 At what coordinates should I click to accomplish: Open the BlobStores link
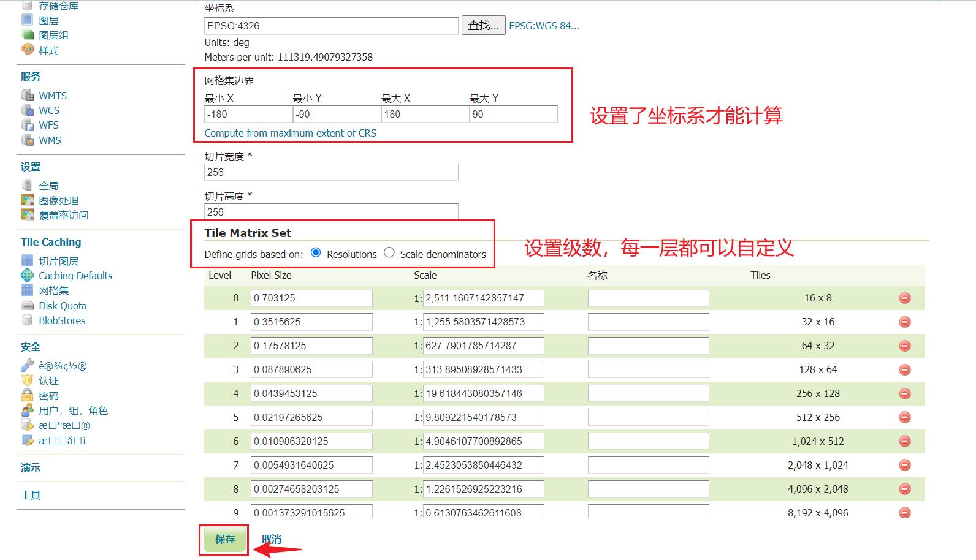(x=62, y=320)
